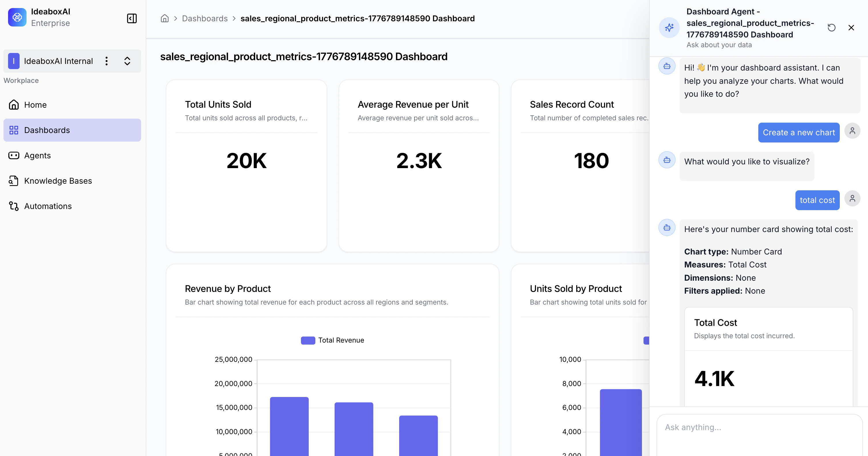Click the total cost message bubble
The image size is (868, 456).
pyautogui.click(x=817, y=200)
